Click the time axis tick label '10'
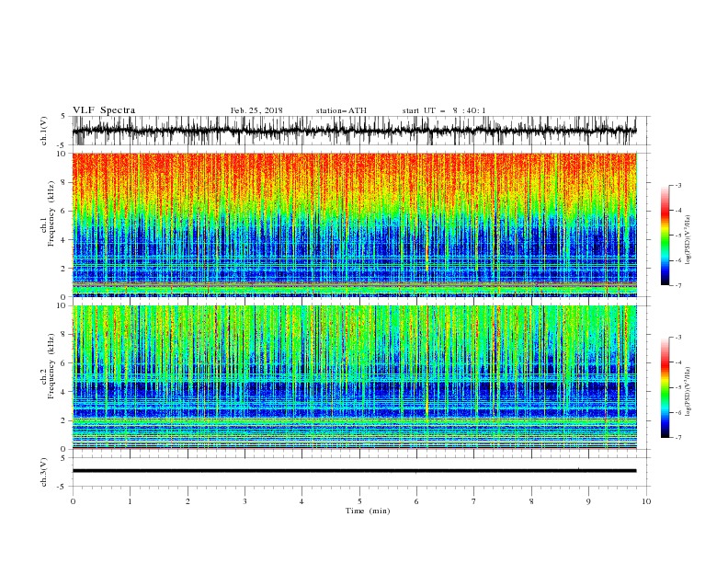 click(646, 501)
